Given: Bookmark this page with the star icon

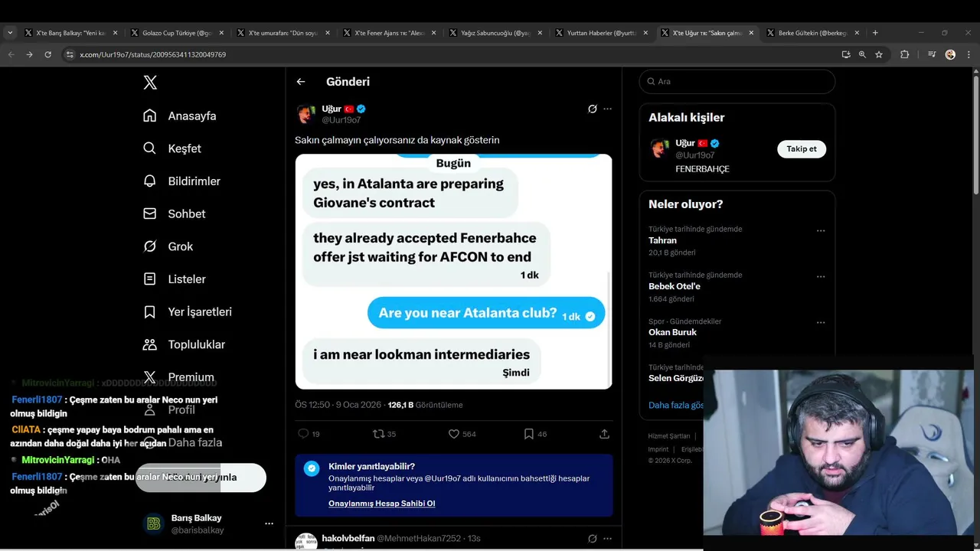Looking at the screenshot, I should click(879, 54).
